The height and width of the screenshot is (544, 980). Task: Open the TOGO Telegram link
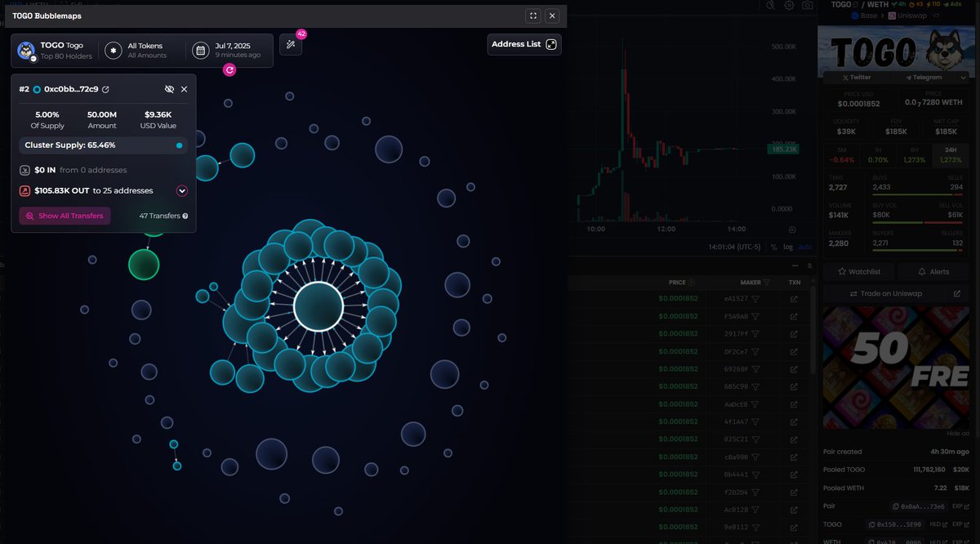(924, 78)
